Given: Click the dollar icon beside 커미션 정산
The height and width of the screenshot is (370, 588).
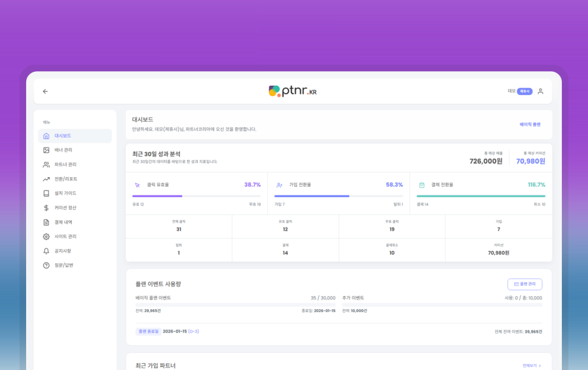Looking at the screenshot, I should pyautogui.click(x=46, y=208).
